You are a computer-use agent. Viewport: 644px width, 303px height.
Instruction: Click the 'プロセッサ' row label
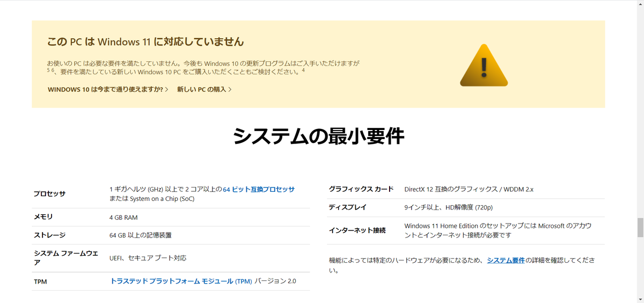point(49,194)
